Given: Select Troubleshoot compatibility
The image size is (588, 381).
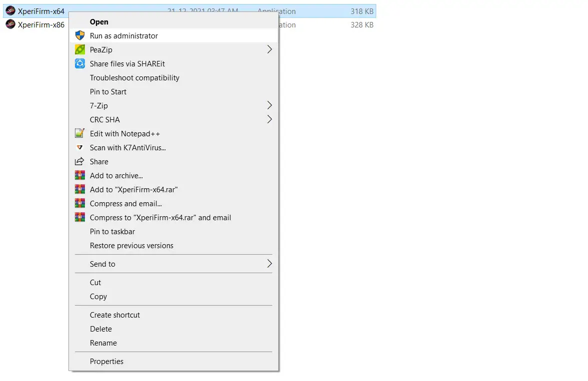Looking at the screenshot, I should (174, 77).
